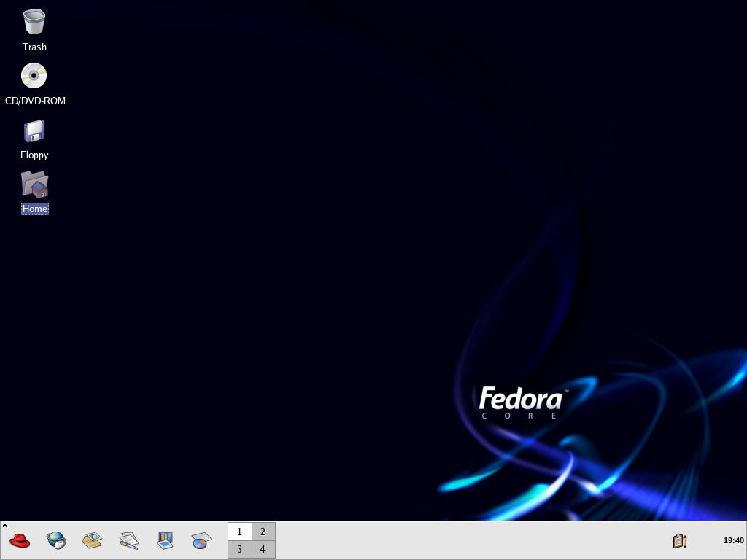Click the Home folder icon
Viewport: 747px width, 560px height.
pos(35,184)
